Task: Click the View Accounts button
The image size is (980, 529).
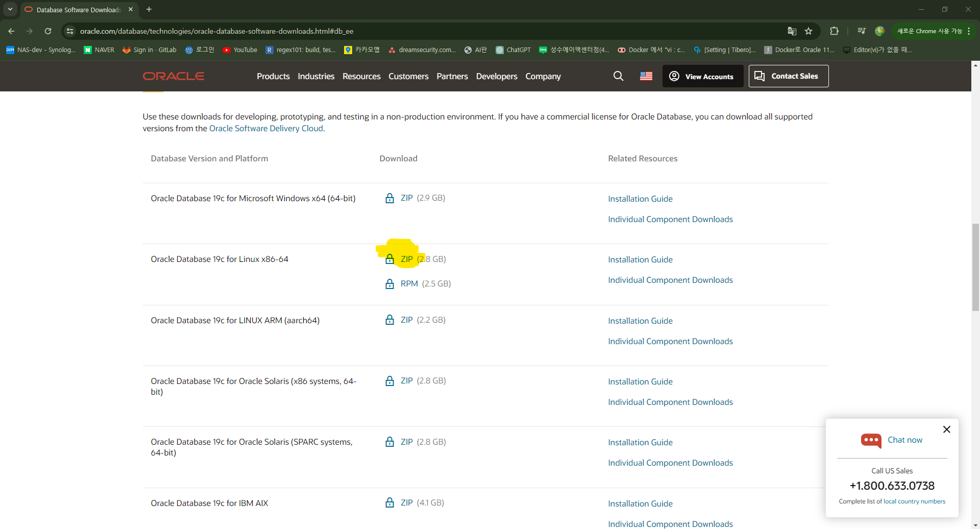Action: click(703, 76)
